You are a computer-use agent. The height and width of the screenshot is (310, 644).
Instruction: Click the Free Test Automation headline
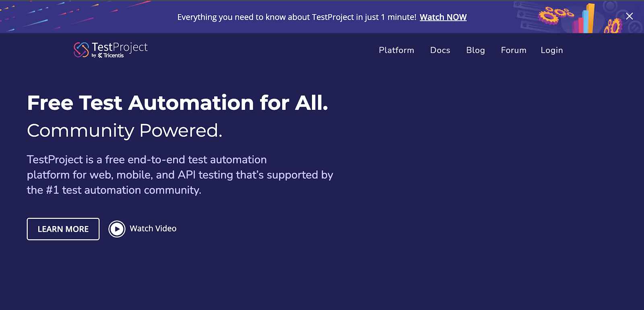pos(177,103)
